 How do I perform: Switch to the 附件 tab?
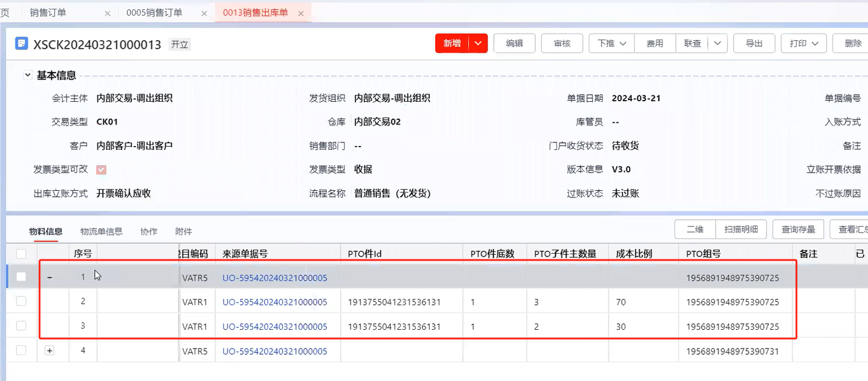[x=183, y=232]
